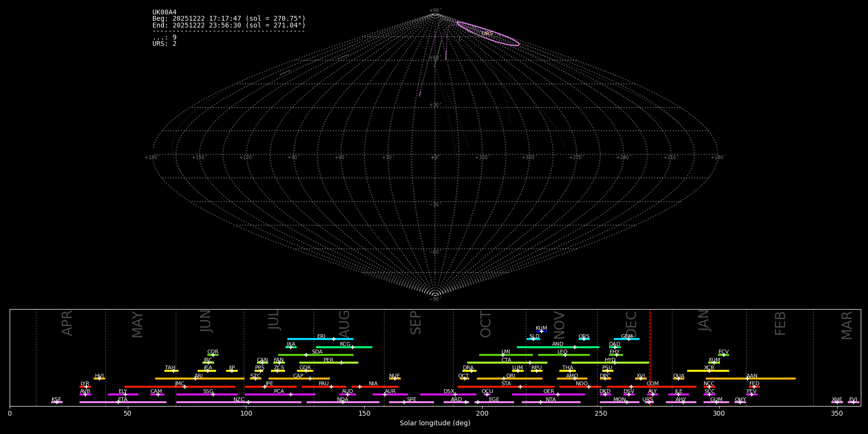868x434 pixels.
Task: Click the 250 tick on solar longitude axis
Action: tap(600, 413)
